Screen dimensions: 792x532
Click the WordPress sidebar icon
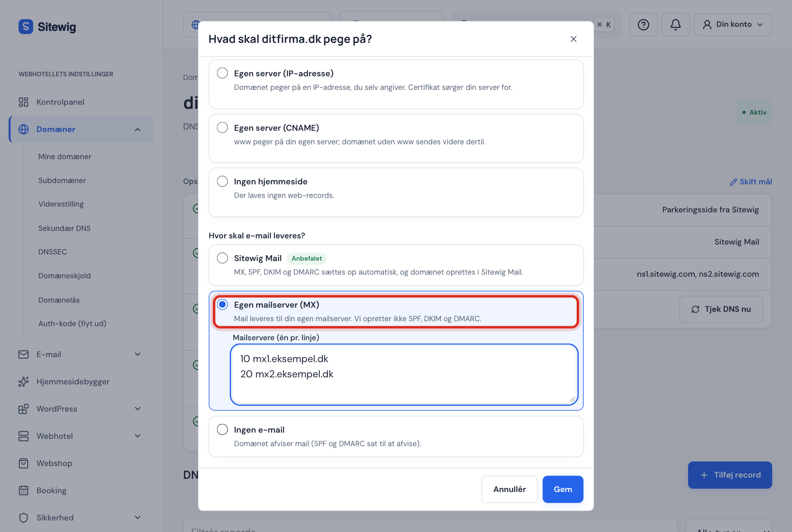tap(24, 409)
